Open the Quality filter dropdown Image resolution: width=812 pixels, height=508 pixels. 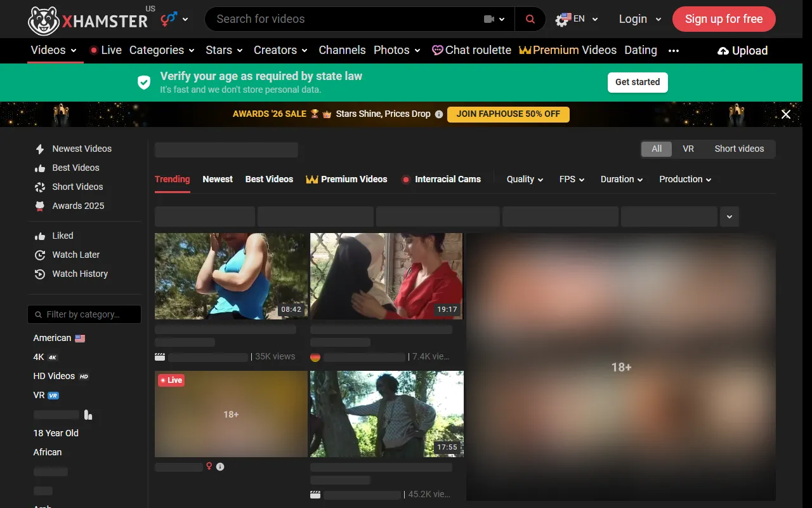(x=525, y=179)
